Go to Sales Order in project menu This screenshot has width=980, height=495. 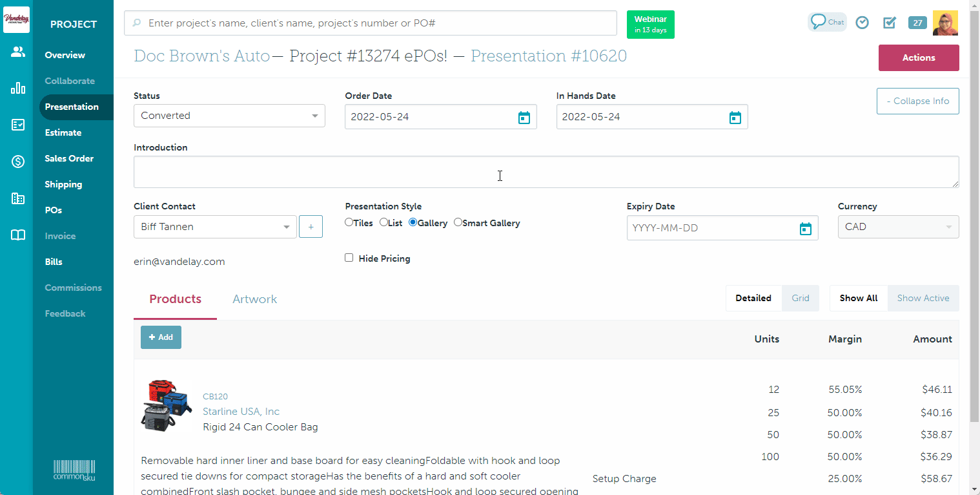pyautogui.click(x=69, y=158)
